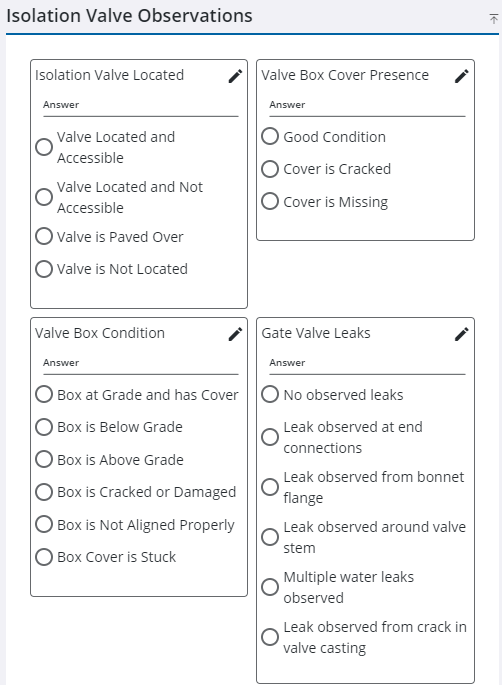Viewport: 502px width, 685px height.
Task: Choose Good Condition cover option
Action: [270, 136]
